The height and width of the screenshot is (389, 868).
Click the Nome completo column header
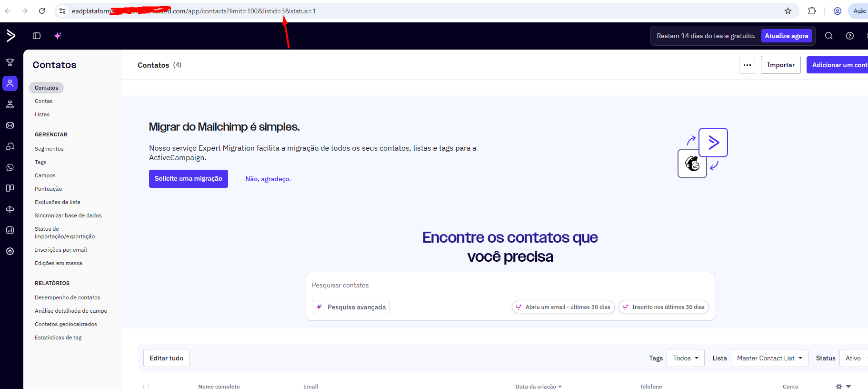(x=219, y=387)
